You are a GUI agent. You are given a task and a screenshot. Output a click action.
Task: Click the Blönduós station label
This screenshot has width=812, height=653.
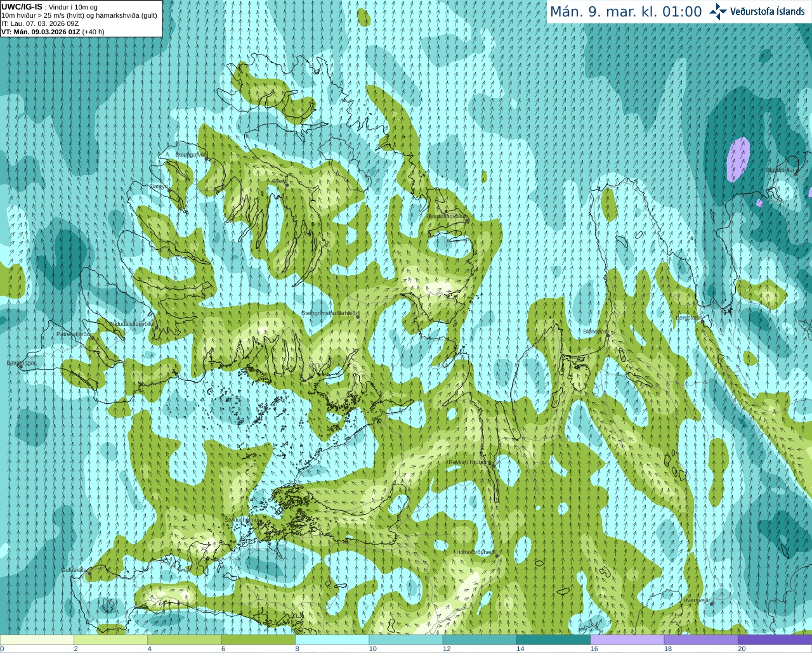coord(596,332)
